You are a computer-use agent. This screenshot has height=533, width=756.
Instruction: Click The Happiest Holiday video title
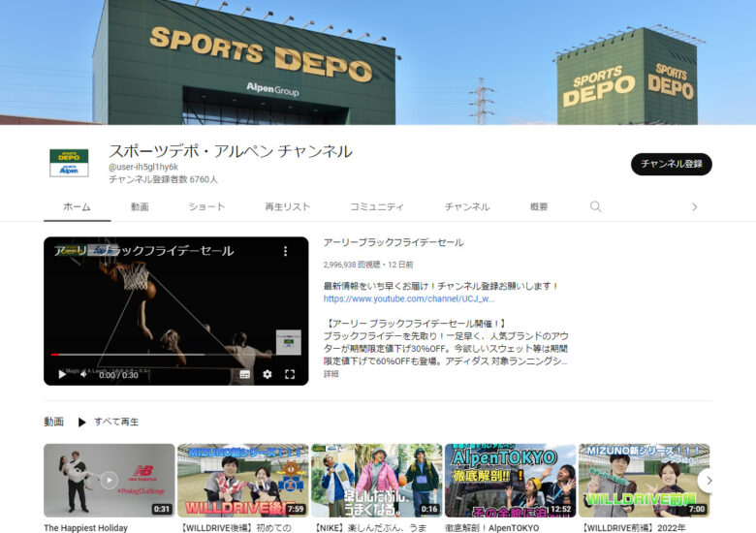[x=86, y=528]
